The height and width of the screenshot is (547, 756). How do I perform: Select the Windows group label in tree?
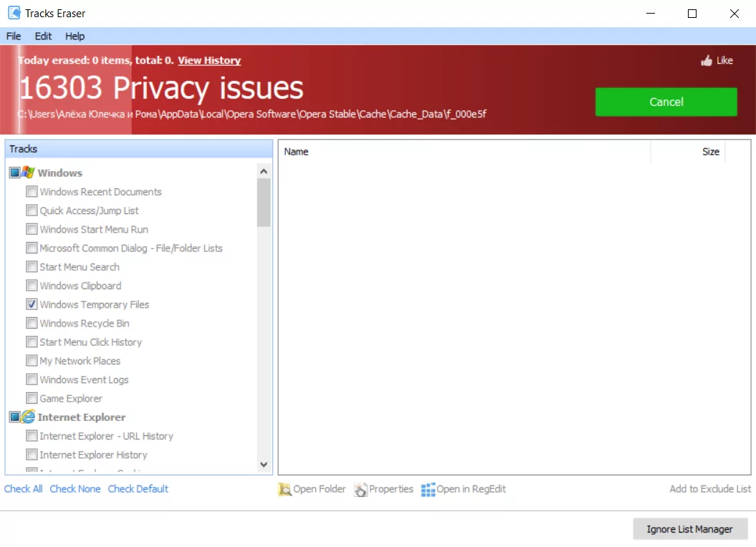click(x=60, y=173)
